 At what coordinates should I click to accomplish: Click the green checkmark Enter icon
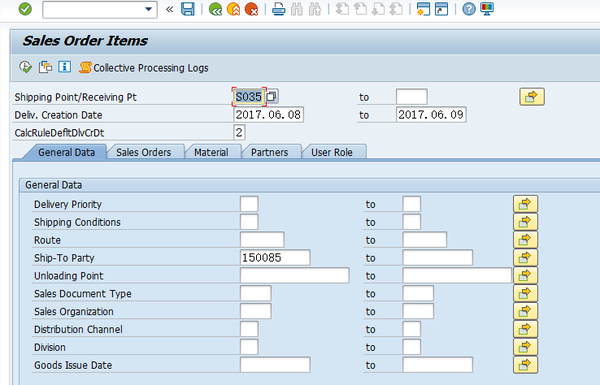tap(25, 9)
